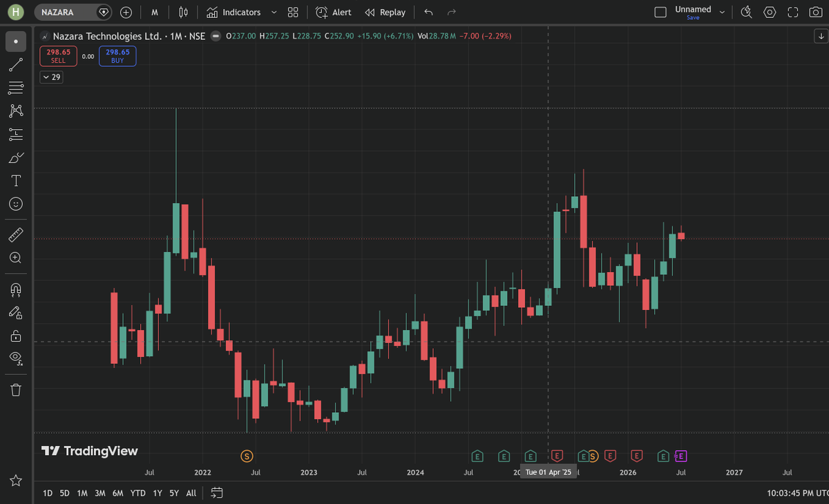Select the Brush drawing tool
Viewport: 829px width, 504px height.
(x=16, y=157)
